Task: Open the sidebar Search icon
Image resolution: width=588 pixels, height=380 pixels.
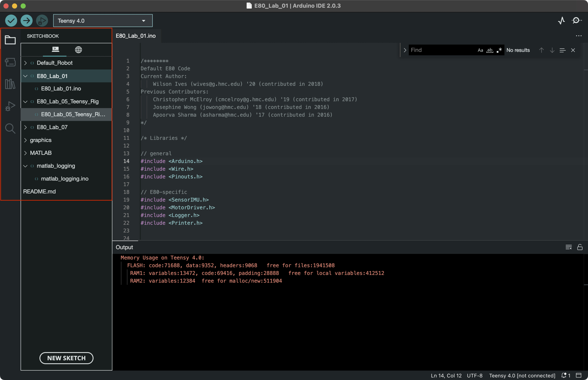Action: click(10, 128)
